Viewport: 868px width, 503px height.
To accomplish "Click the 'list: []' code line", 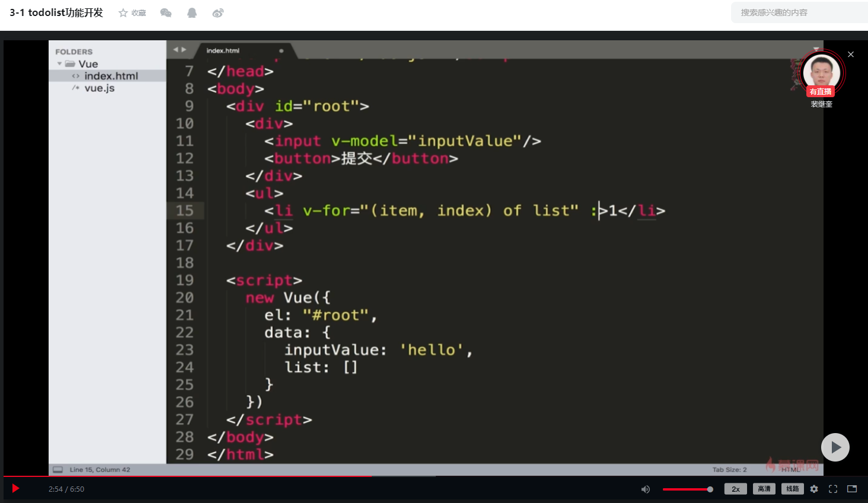I will point(321,367).
